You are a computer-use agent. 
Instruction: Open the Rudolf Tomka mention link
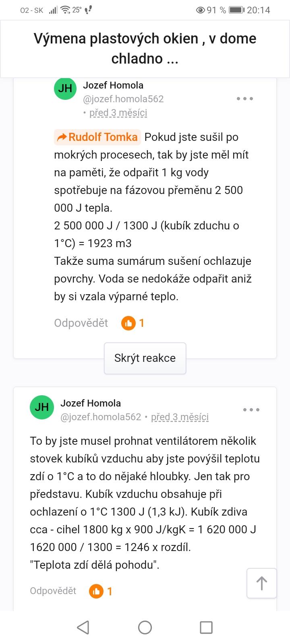97,137
